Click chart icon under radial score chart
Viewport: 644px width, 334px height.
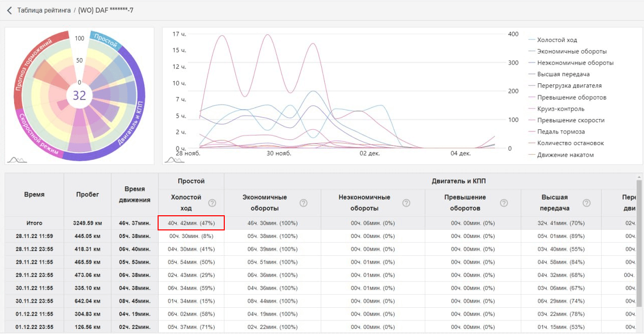click(x=16, y=160)
